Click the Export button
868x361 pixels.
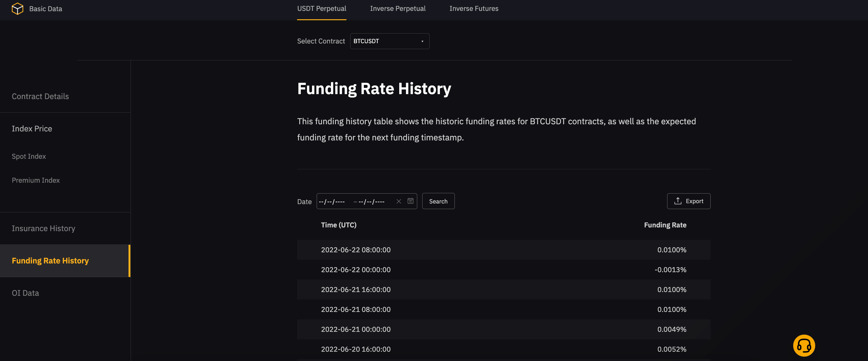click(x=689, y=200)
